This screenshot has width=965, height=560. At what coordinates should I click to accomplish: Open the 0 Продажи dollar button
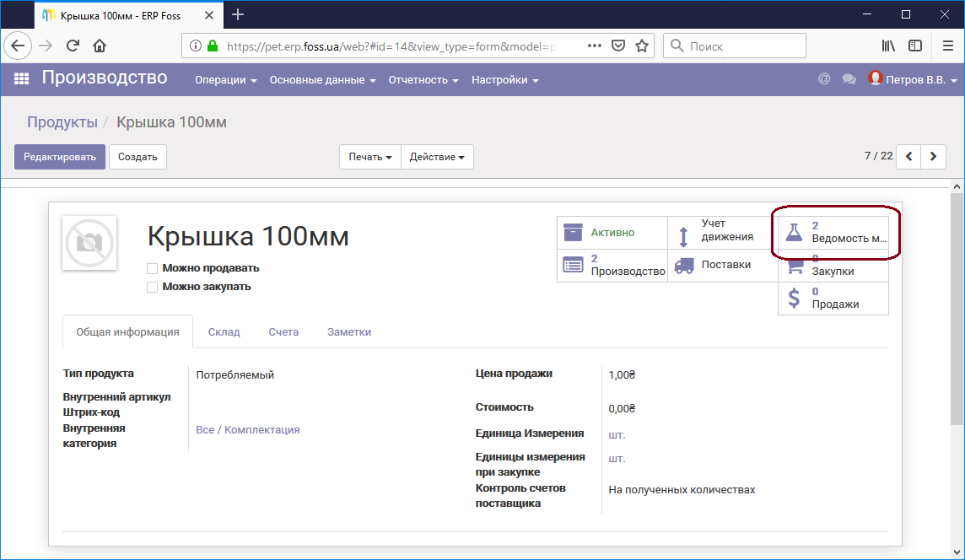pyautogui.click(x=833, y=299)
